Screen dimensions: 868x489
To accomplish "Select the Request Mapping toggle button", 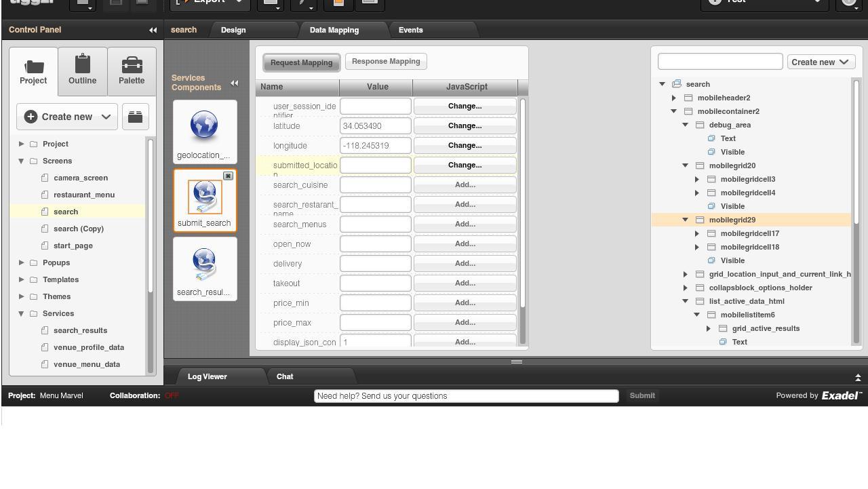I will pyautogui.click(x=301, y=62).
